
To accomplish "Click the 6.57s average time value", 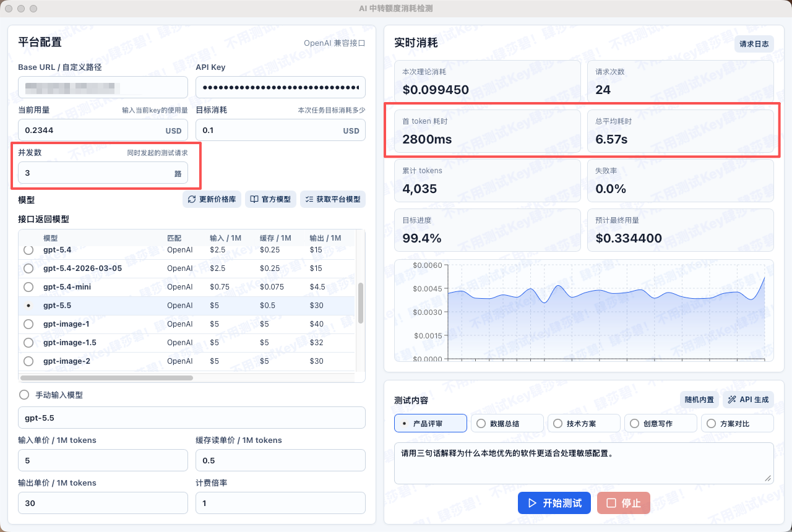I will [611, 139].
